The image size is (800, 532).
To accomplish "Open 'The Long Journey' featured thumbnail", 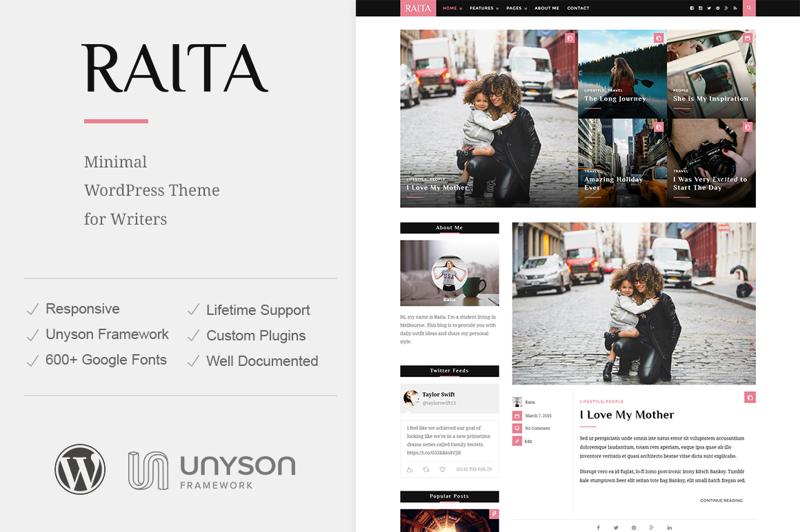I will pyautogui.click(x=622, y=73).
